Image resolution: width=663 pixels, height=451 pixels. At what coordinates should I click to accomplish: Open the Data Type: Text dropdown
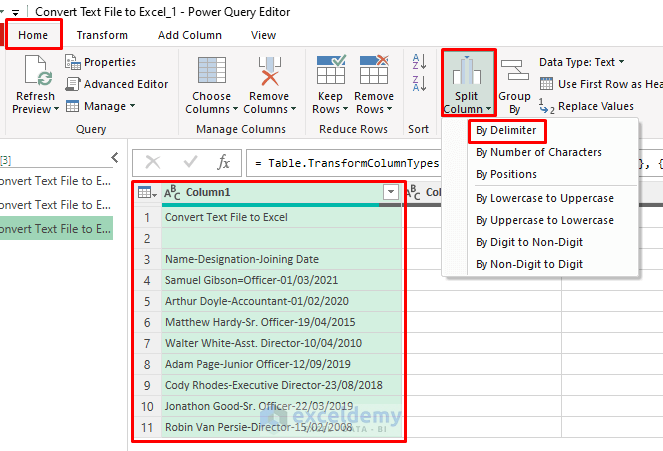click(x=581, y=62)
